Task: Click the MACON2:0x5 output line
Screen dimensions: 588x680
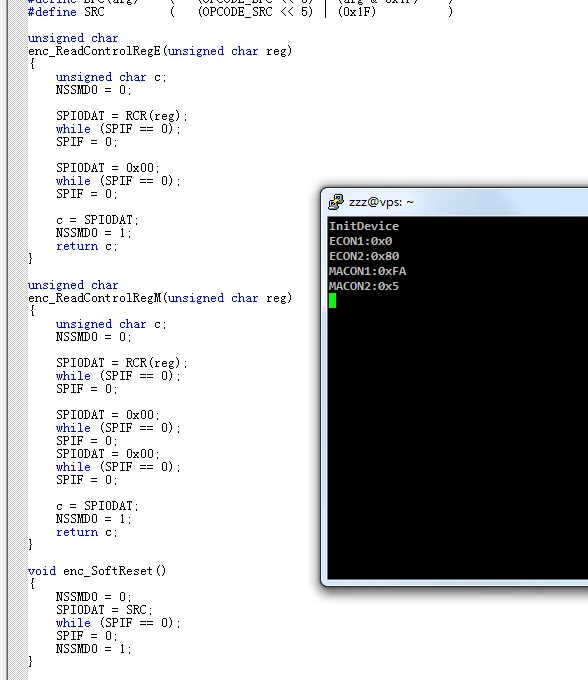Action: pyautogui.click(x=363, y=286)
